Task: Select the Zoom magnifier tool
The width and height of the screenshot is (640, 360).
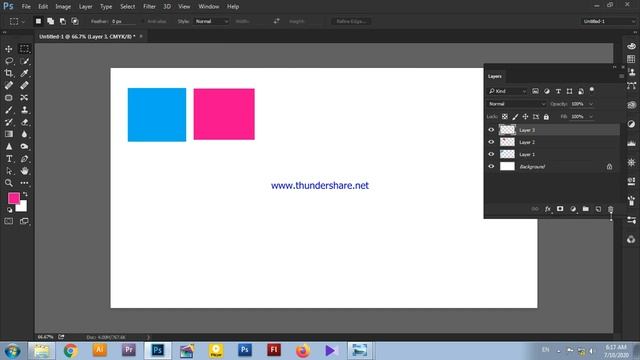Action: tap(9, 183)
